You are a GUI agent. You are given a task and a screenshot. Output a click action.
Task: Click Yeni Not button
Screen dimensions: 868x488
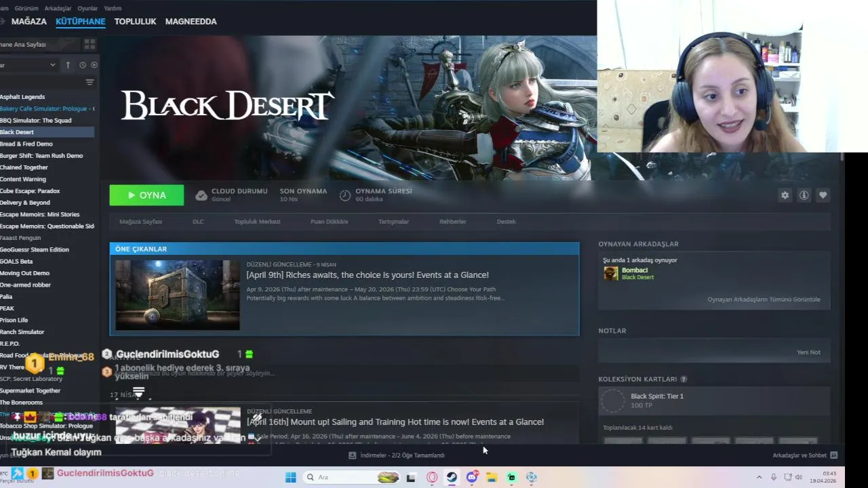[x=808, y=352]
